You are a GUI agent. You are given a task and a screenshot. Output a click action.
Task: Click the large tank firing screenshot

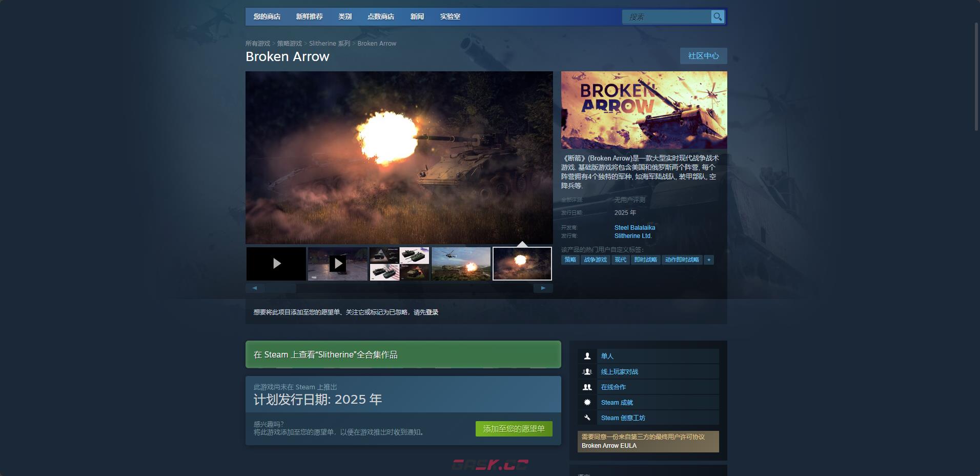[399, 157]
